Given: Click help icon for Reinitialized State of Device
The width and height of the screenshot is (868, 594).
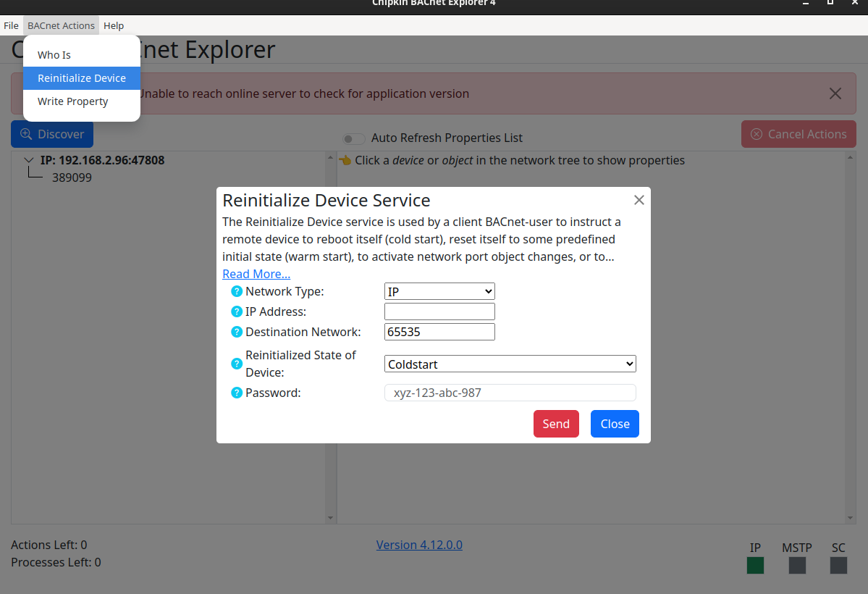Looking at the screenshot, I should [237, 364].
